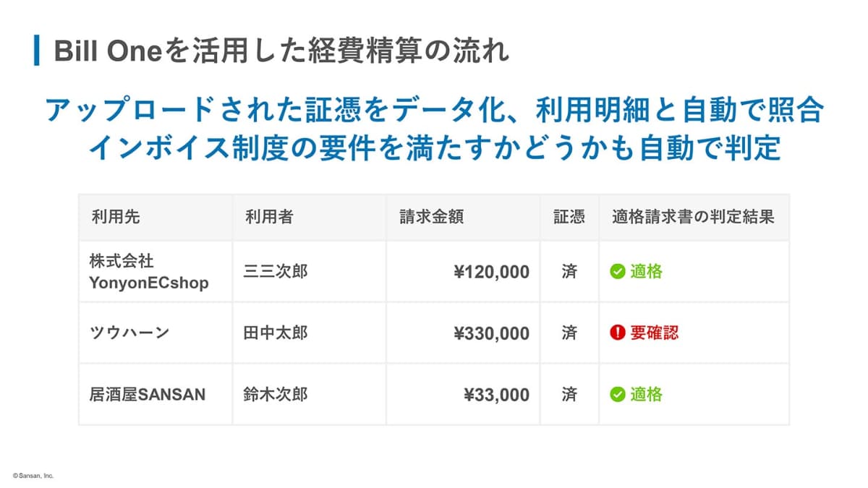Image resolution: width=868 pixels, height=488 pixels.
Task: Click the Sansan, Inc. copyright text
Action: (x=33, y=476)
